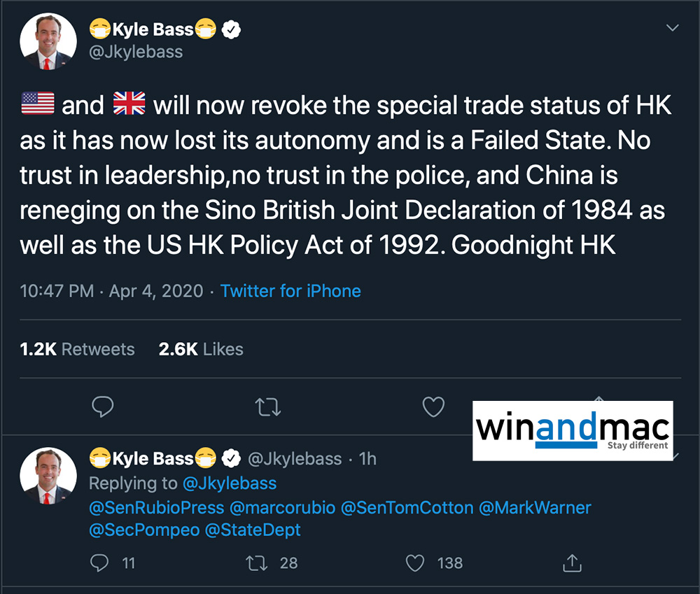The image size is (700, 594).
Task: Retweet the main tweet about HK
Action: (267, 406)
